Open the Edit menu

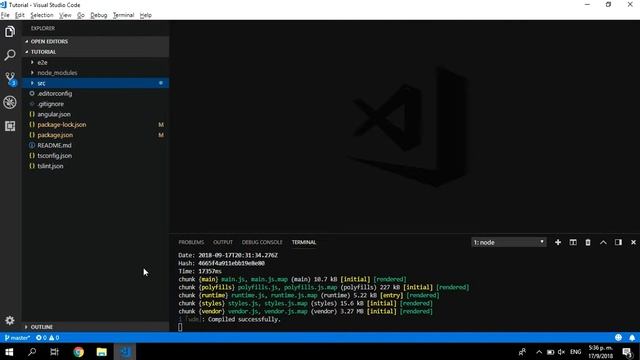tap(20, 15)
